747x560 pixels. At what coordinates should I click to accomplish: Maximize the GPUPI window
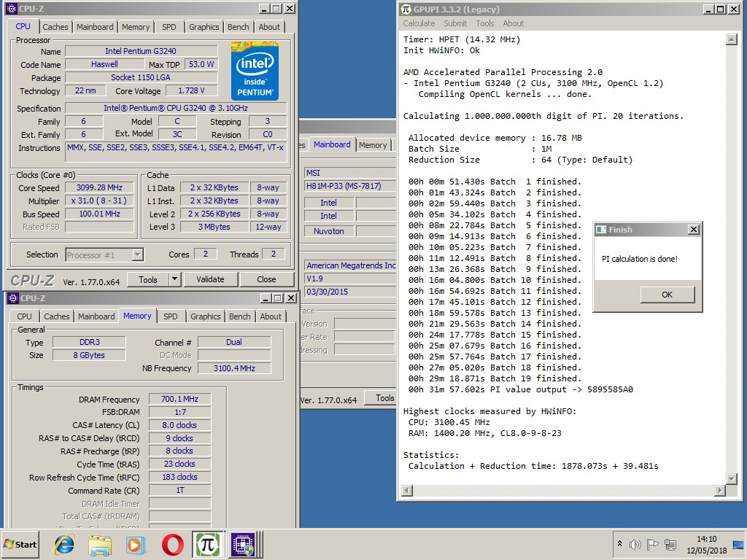click(x=721, y=9)
